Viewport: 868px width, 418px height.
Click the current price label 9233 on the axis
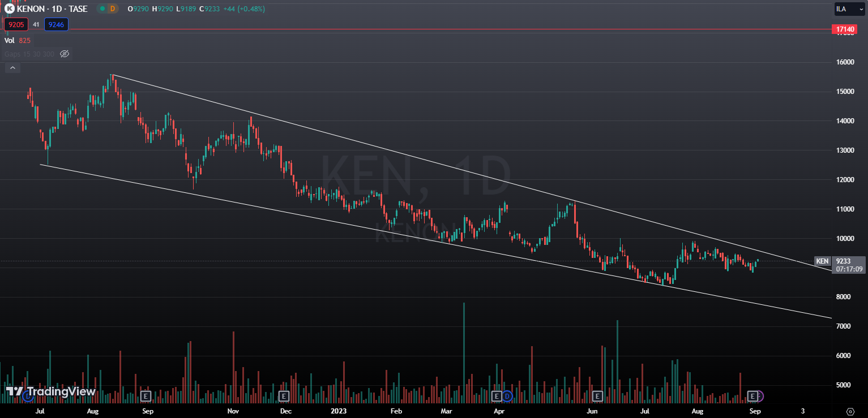844,261
